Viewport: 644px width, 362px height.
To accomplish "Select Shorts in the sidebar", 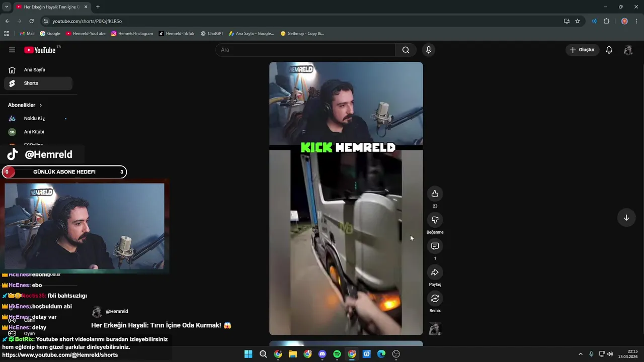I will tap(38, 83).
